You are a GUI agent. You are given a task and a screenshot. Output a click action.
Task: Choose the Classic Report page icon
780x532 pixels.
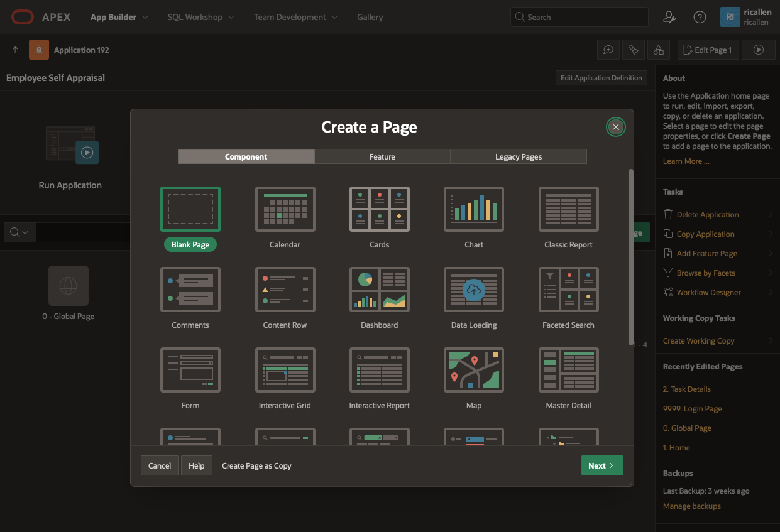coord(569,209)
